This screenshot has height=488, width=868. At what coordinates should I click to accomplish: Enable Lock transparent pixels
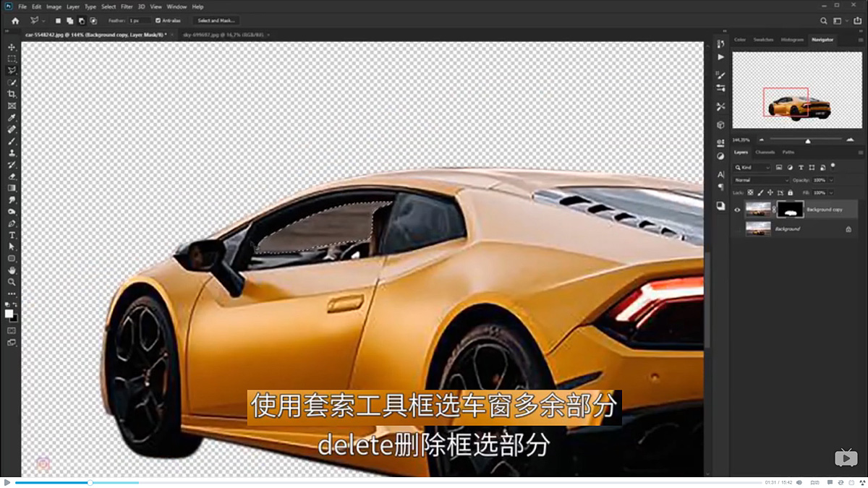pos(750,193)
